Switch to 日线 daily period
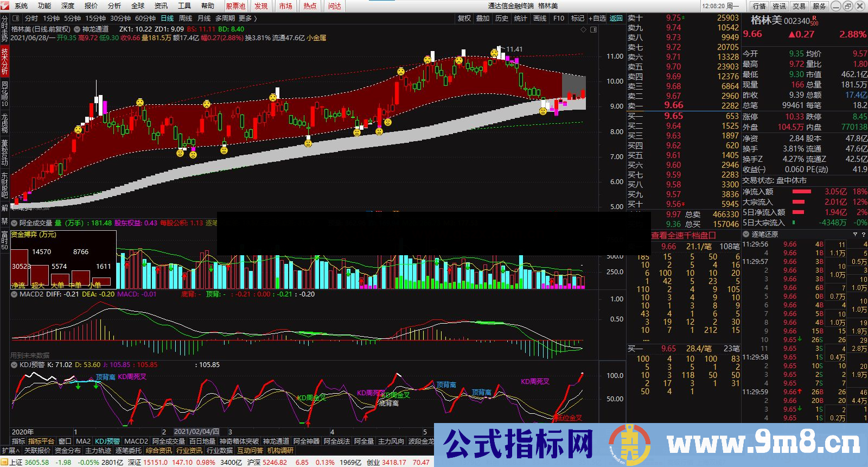This screenshot has height=467, width=868. click(x=167, y=18)
